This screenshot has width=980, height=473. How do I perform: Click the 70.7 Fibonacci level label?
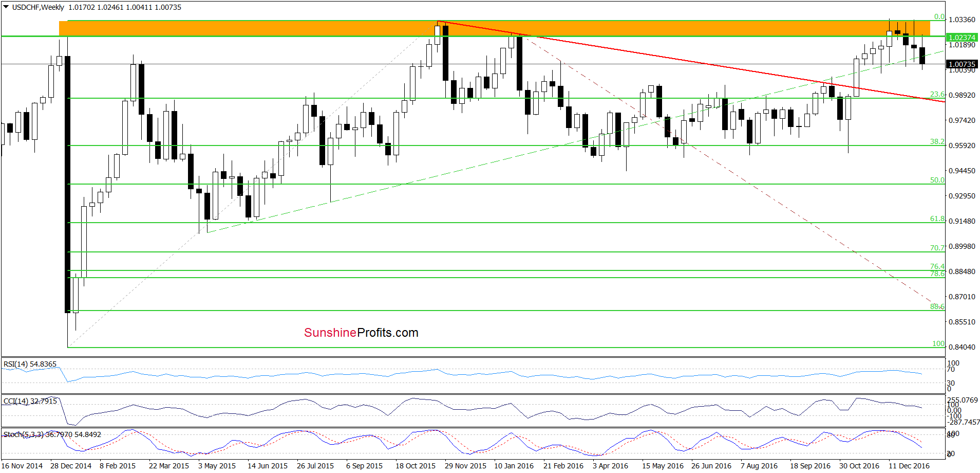point(937,248)
